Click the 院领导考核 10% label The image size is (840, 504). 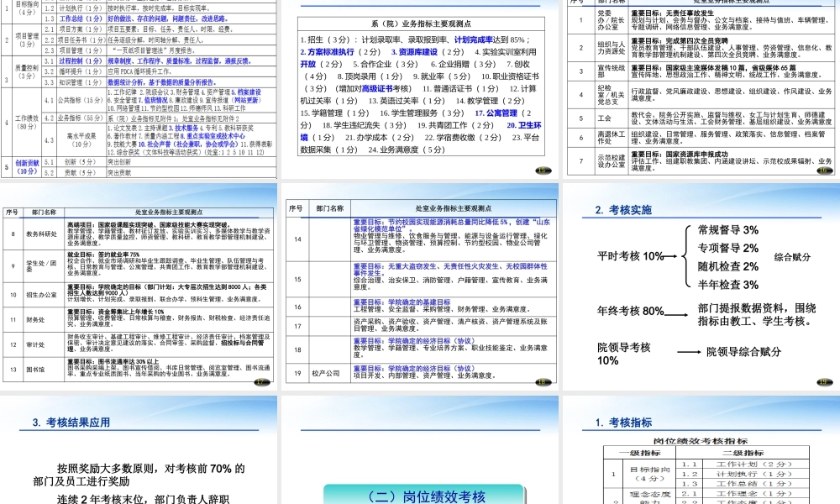coord(624,354)
